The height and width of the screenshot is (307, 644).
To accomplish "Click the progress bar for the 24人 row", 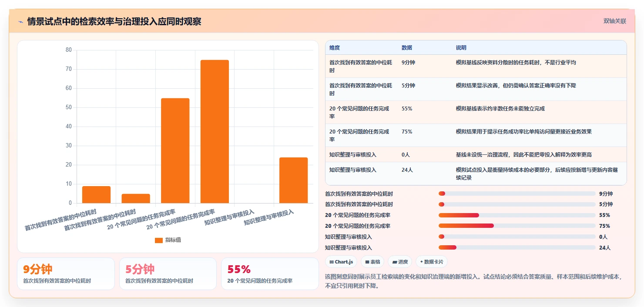I will [x=517, y=248].
